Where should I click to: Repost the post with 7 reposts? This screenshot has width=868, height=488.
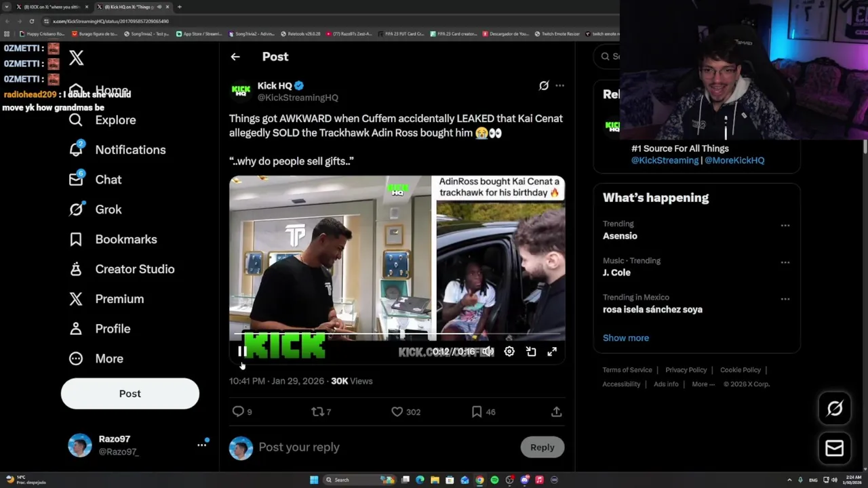click(321, 411)
